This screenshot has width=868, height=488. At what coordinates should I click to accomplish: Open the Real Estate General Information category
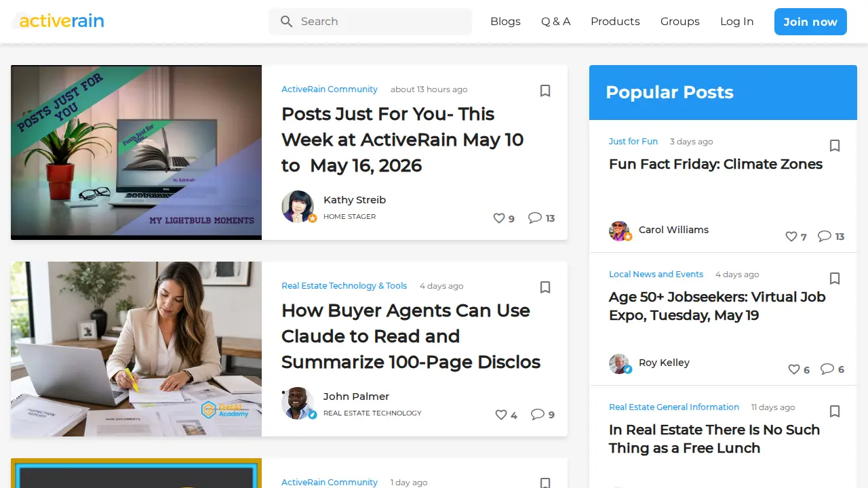click(x=674, y=407)
